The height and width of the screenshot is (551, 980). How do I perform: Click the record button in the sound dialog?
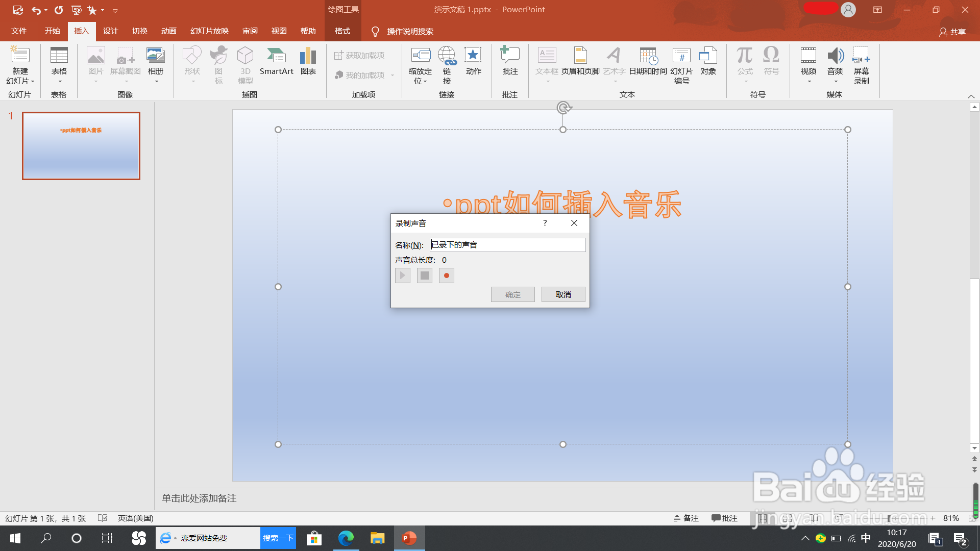[446, 276]
